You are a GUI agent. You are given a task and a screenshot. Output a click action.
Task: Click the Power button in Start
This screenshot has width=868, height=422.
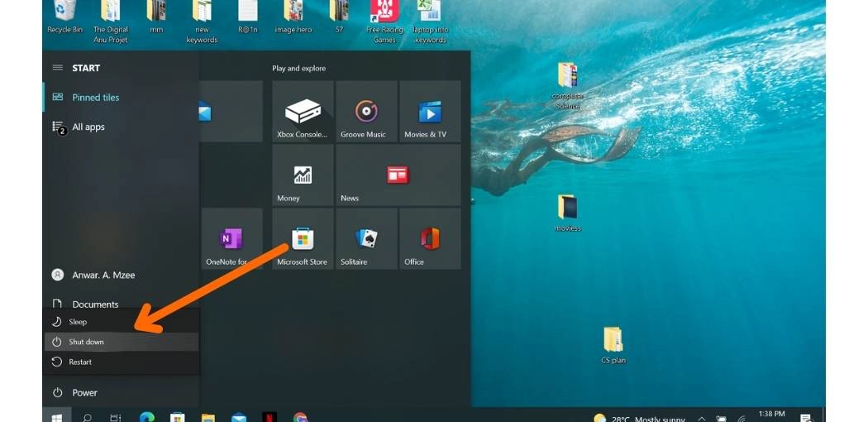[121, 393]
